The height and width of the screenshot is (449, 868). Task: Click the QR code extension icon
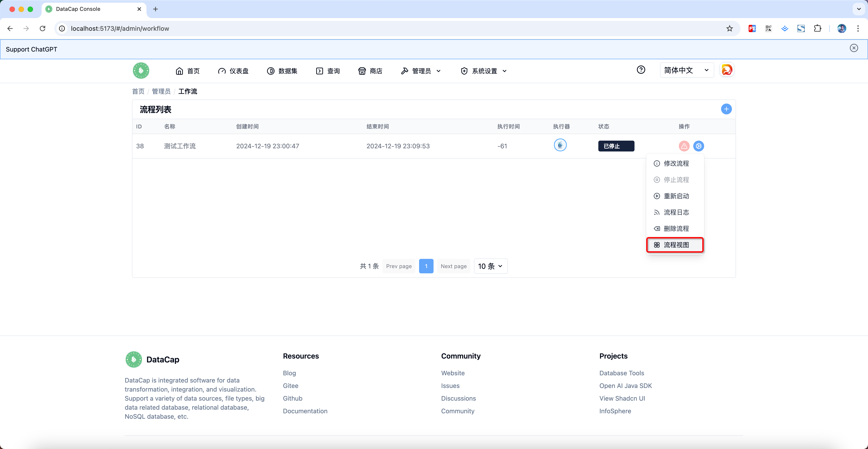click(768, 28)
